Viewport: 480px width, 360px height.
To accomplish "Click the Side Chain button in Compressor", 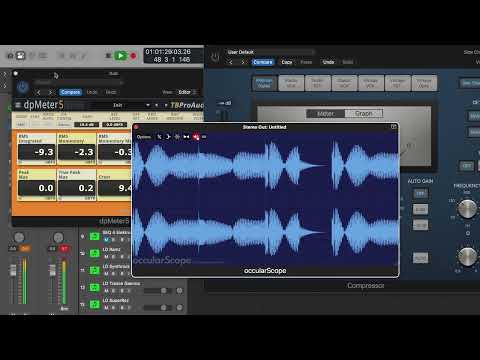I will click(470, 83).
